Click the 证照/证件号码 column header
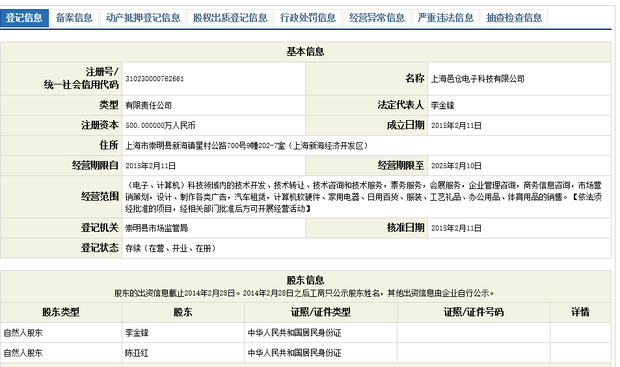The height and width of the screenshot is (367, 620). point(473,312)
